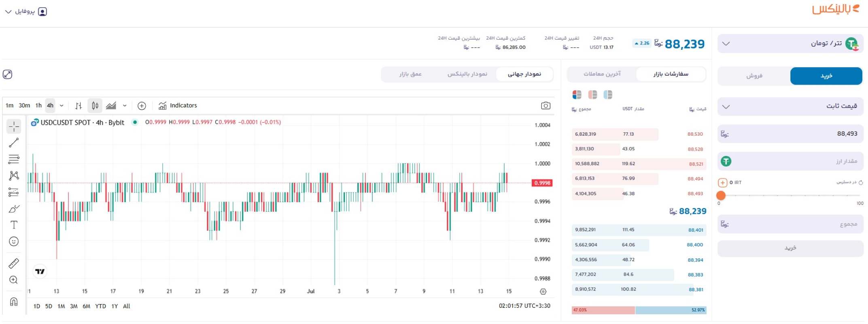Open the Balinex logo homepage
The image size is (868, 324).
[836, 9]
